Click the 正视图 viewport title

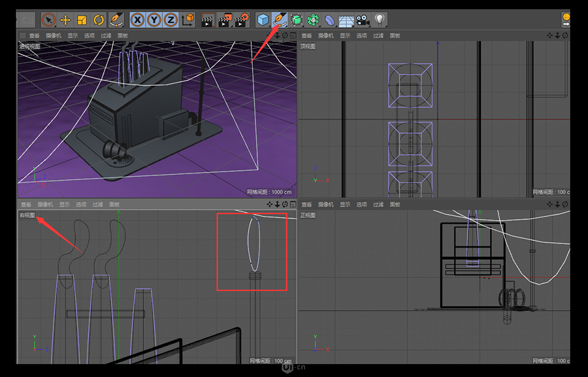[307, 215]
